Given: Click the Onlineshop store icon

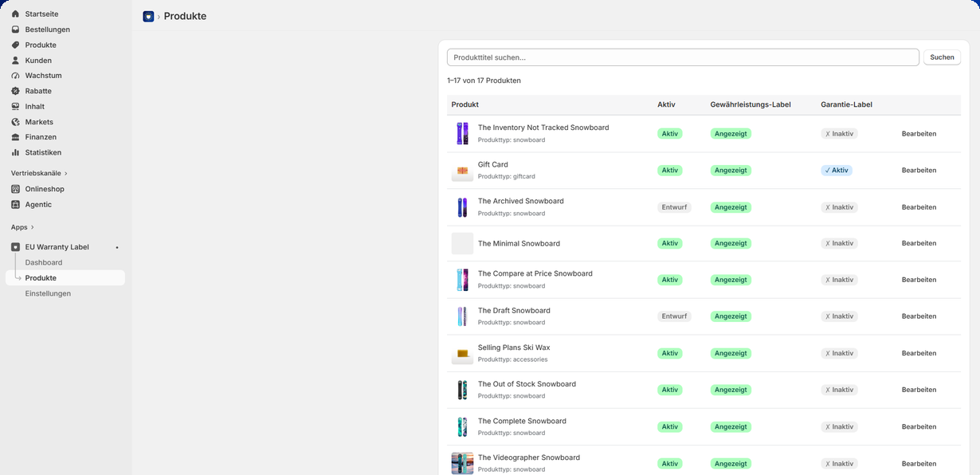Looking at the screenshot, I should 16,189.
